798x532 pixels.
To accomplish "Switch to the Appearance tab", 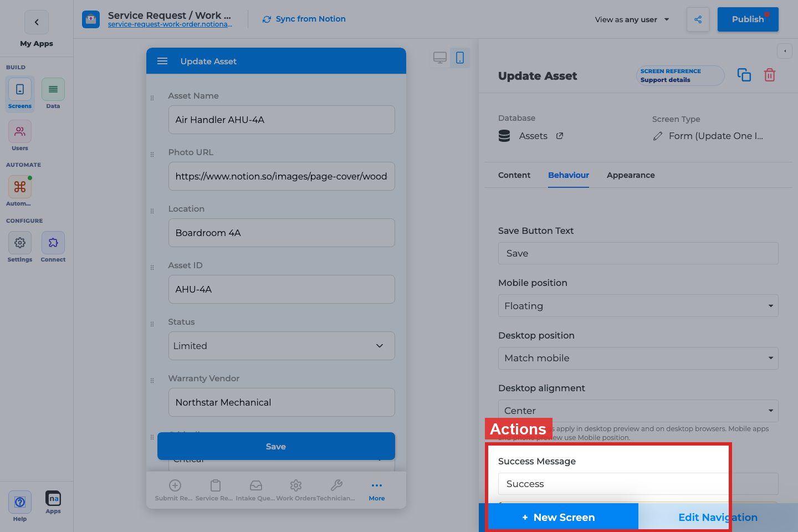I will (631, 175).
